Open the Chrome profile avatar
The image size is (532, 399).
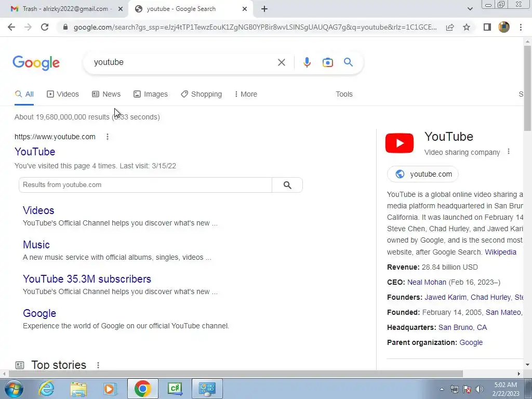(x=504, y=27)
